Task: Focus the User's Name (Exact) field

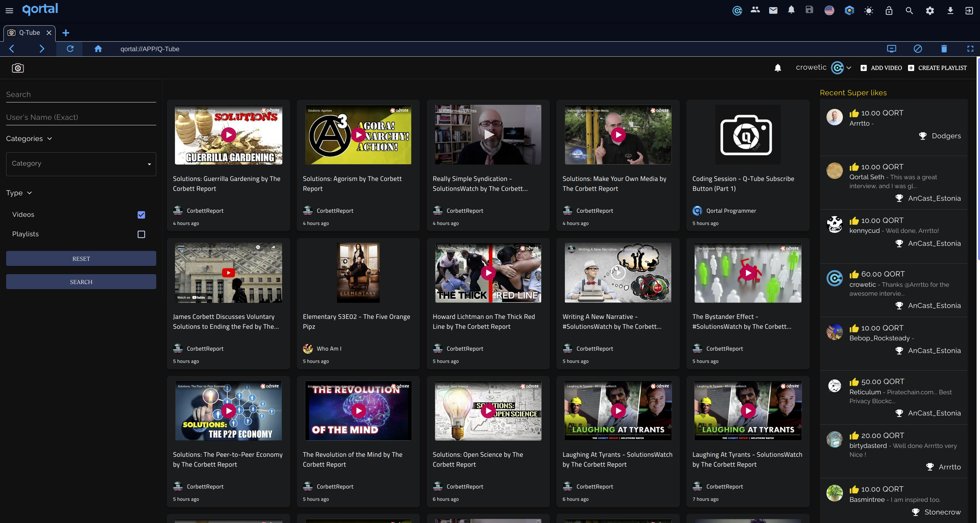Action: click(x=81, y=117)
